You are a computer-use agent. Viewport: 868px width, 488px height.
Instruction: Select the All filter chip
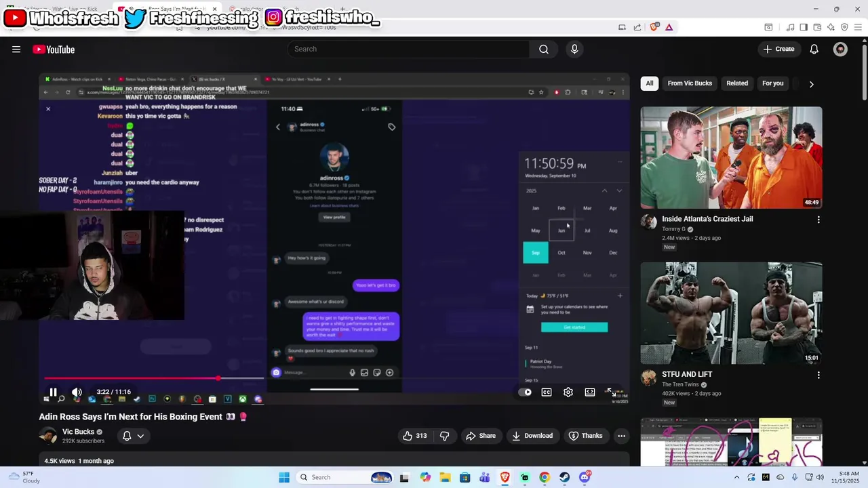click(x=650, y=83)
